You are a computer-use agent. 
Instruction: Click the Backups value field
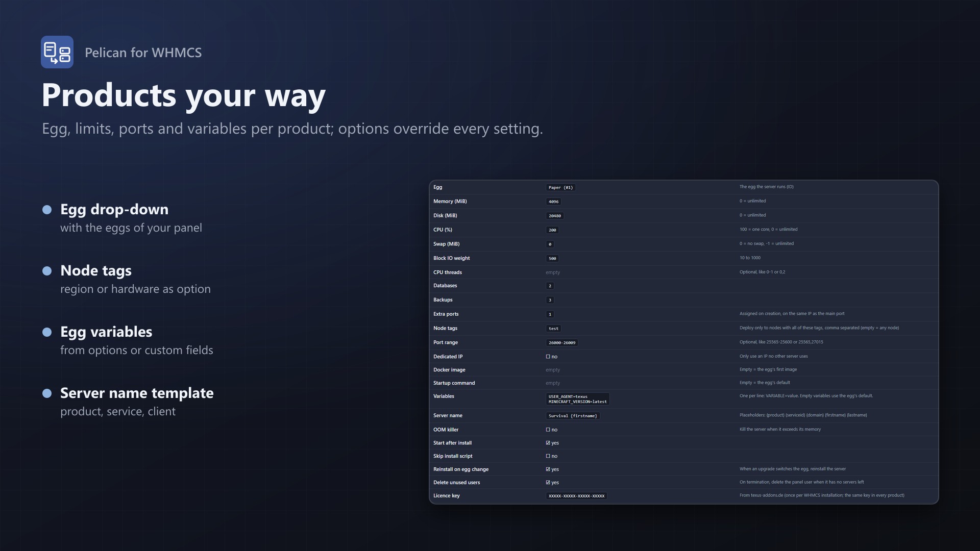click(550, 300)
